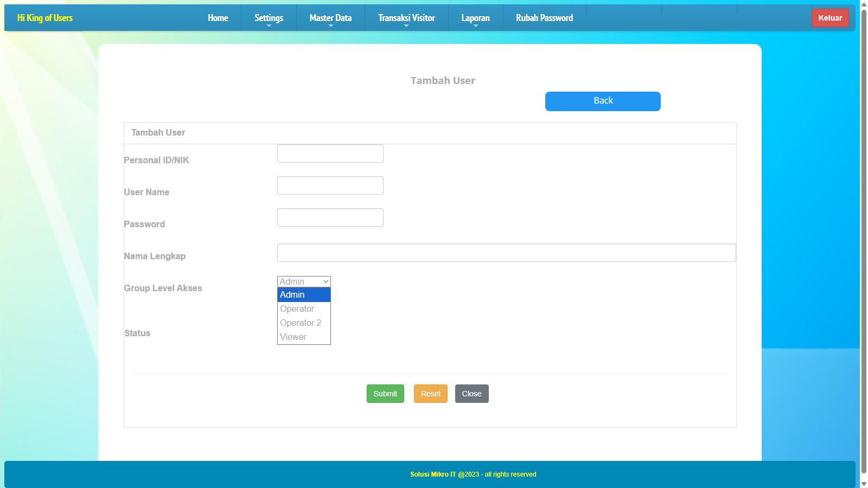Expand the Transaksi Visitor menu

[406, 18]
